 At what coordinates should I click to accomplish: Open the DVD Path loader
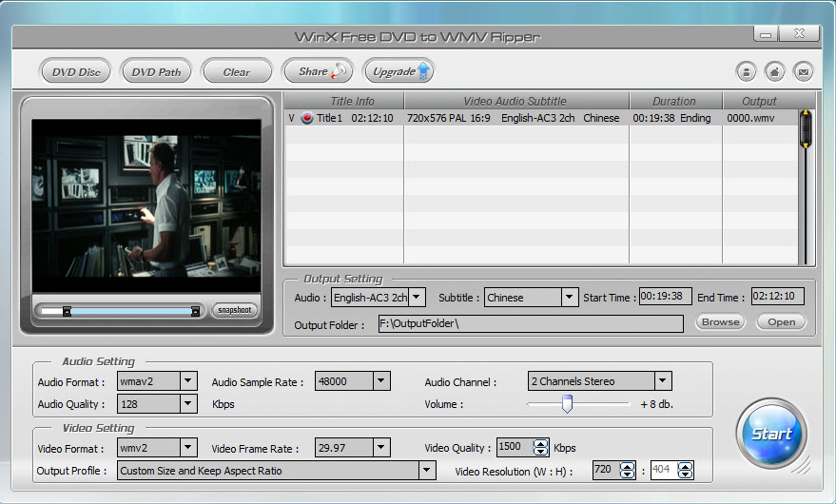(156, 71)
